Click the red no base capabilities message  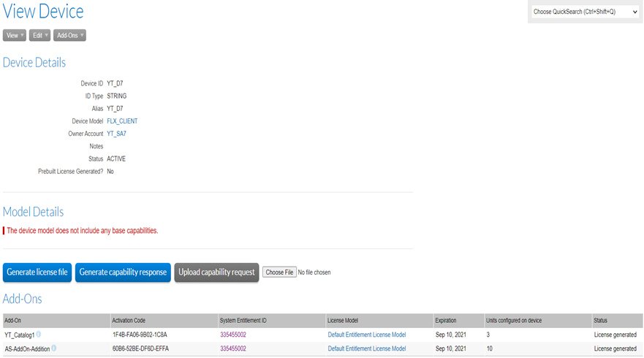click(x=82, y=231)
